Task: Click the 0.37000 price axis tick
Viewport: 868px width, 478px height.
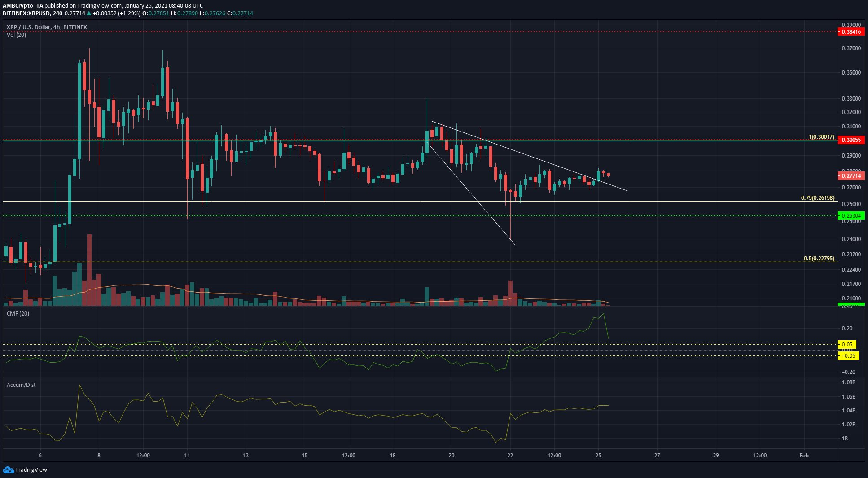Action: pos(851,48)
